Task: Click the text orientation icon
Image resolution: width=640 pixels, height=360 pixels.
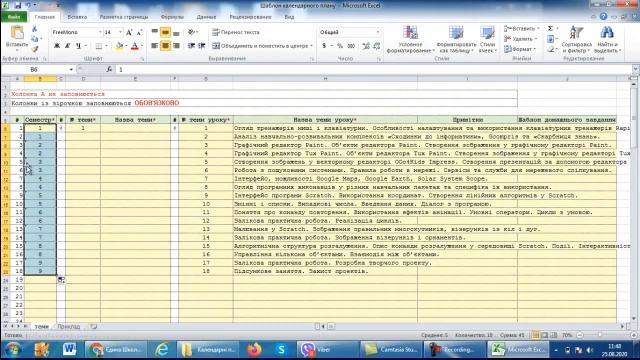Action: click(x=191, y=32)
